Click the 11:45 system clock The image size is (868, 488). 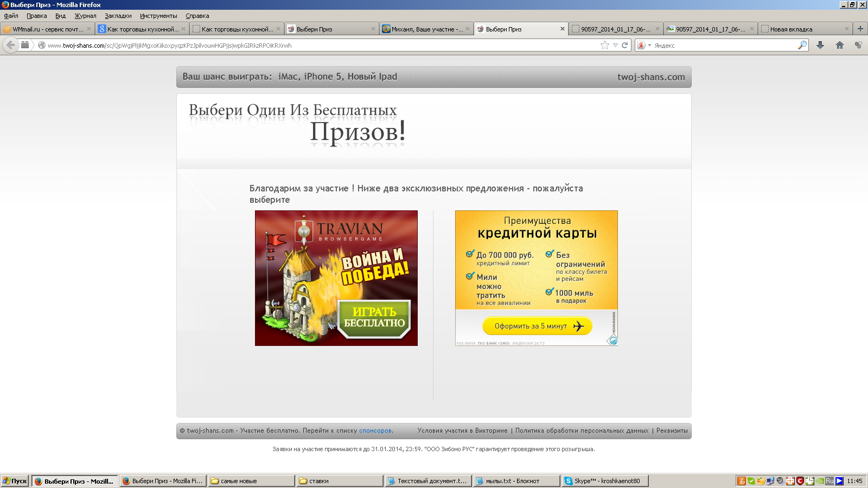[x=854, y=481]
